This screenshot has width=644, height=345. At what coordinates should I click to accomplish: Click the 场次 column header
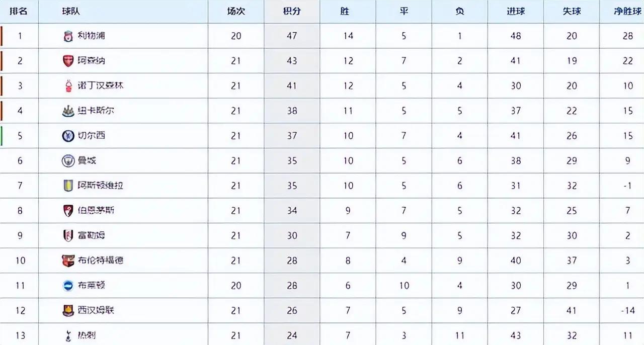pyautogui.click(x=236, y=11)
